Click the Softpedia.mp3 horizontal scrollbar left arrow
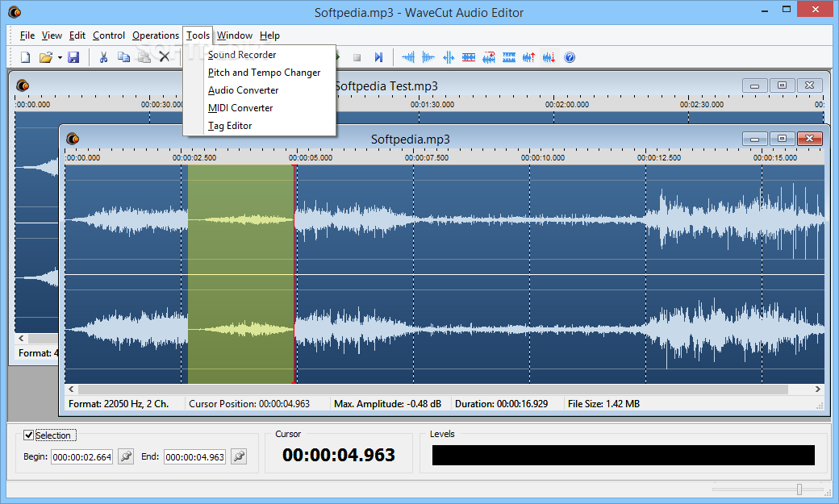839x504 pixels. point(71,389)
